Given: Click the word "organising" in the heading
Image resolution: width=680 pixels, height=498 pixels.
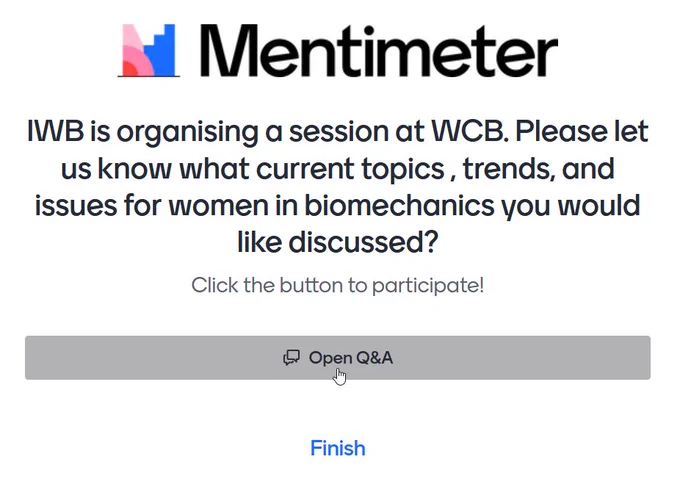Looking at the screenshot, I should (187, 132).
